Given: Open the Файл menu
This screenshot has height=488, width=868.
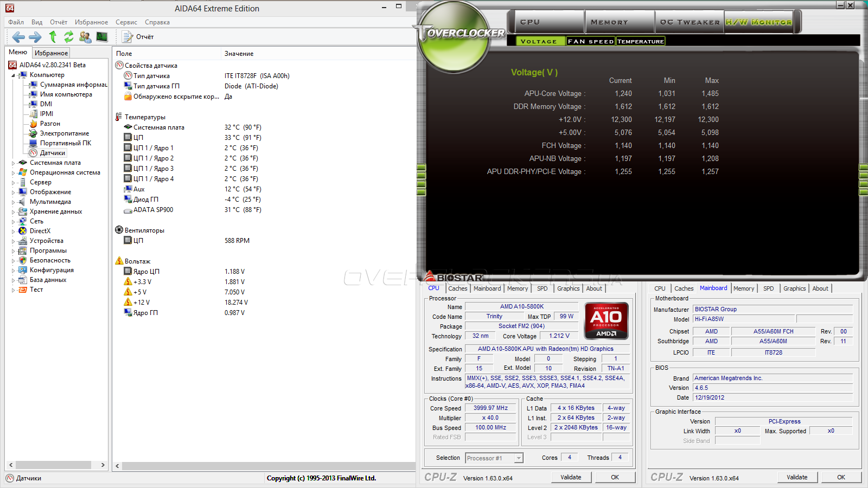Looking at the screenshot, I should tap(16, 22).
